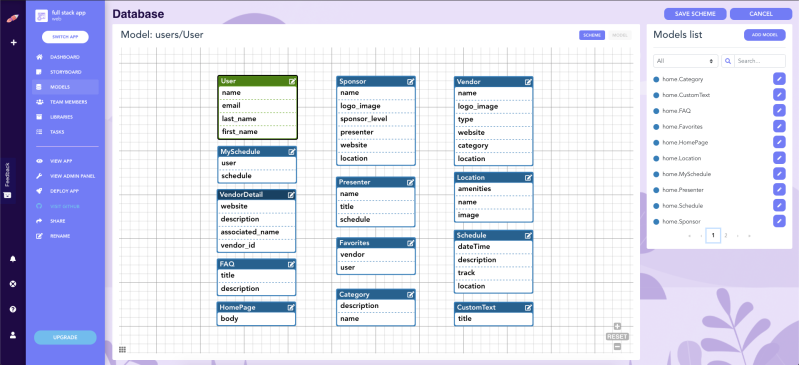Open notifications bell in left rail
Image resolution: width=799 pixels, height=365 pixels.
(13, 259)
